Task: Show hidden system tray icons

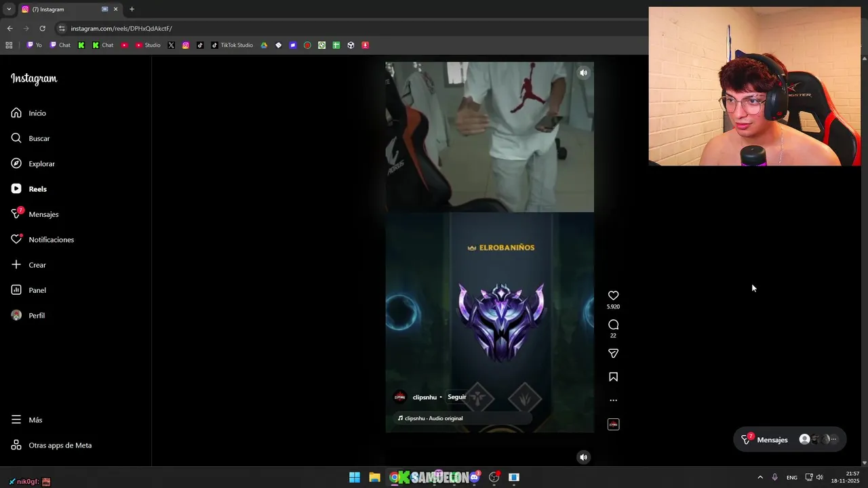Action: tap(760, 477)
